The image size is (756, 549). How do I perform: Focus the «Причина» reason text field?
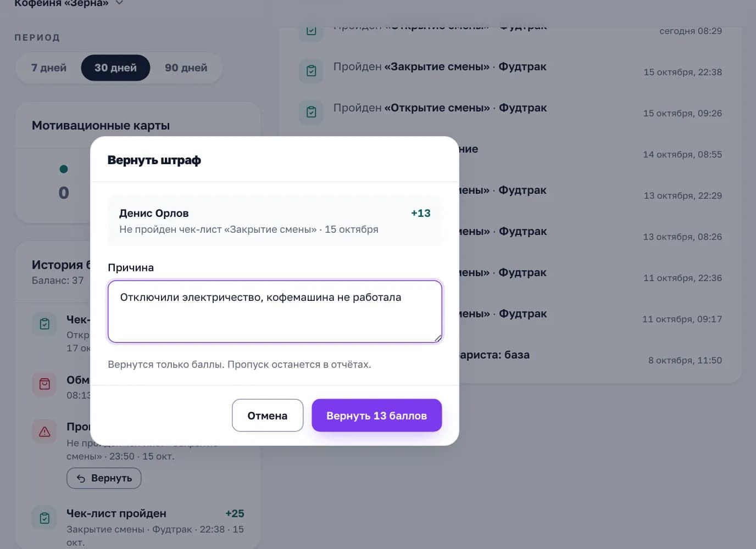275,311
